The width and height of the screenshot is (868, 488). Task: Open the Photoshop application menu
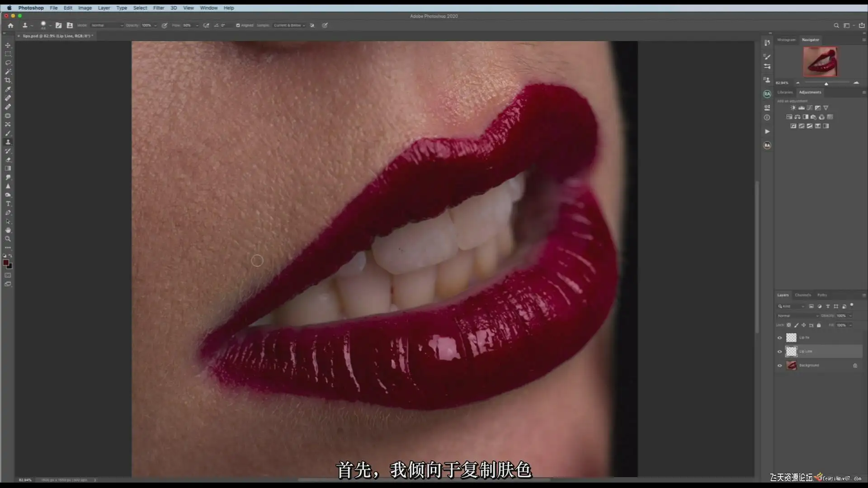31,8
